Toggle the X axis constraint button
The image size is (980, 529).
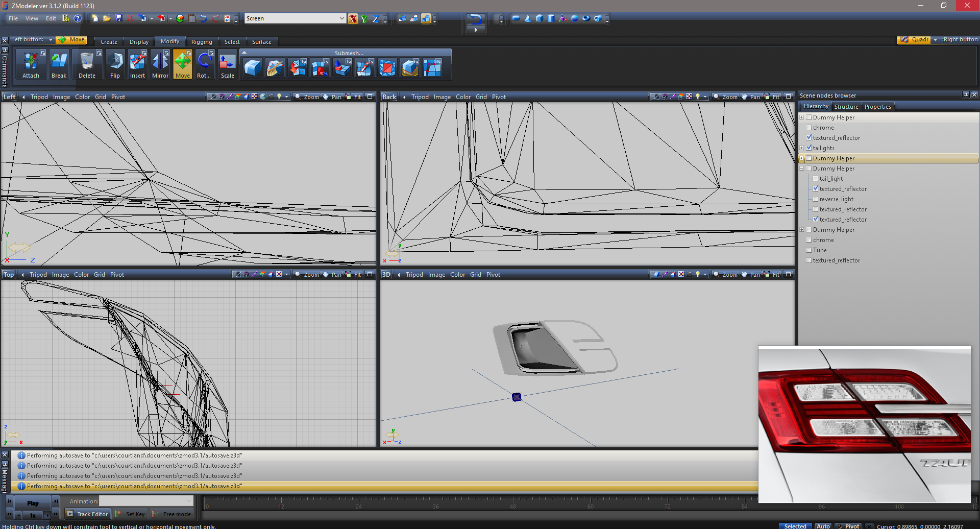pyautogui.click(x=353, y=19)
